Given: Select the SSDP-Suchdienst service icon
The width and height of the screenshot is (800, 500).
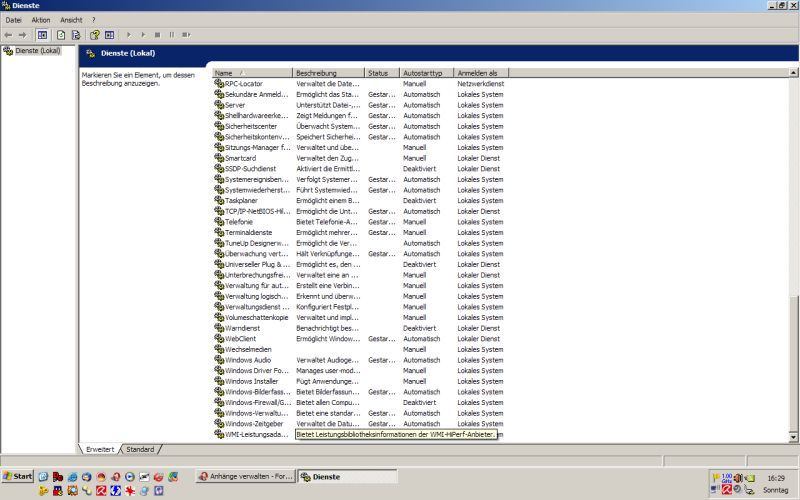Looking at the screenshot, I should (x=219, y=168).
